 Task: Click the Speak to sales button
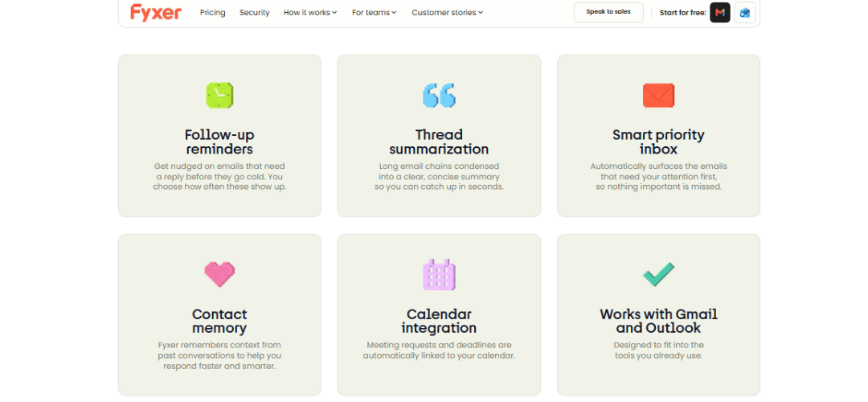click(x=608, y=12)
